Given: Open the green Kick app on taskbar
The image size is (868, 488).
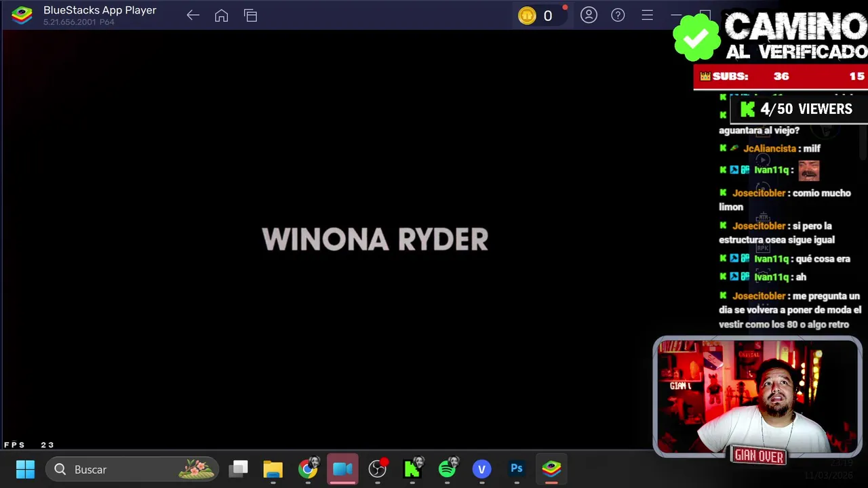Looking at the screenshot, I should (412, 469).
